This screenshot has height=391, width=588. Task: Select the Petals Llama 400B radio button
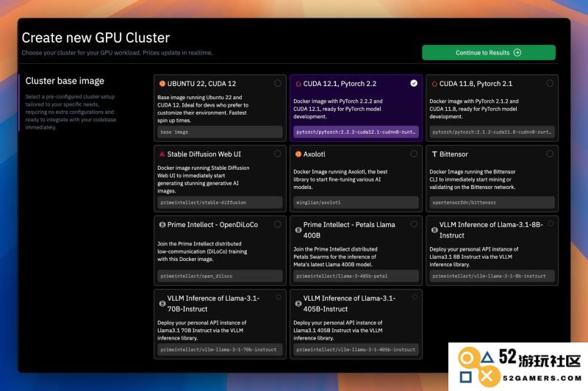pyautogui.click(x=414, y=224)
